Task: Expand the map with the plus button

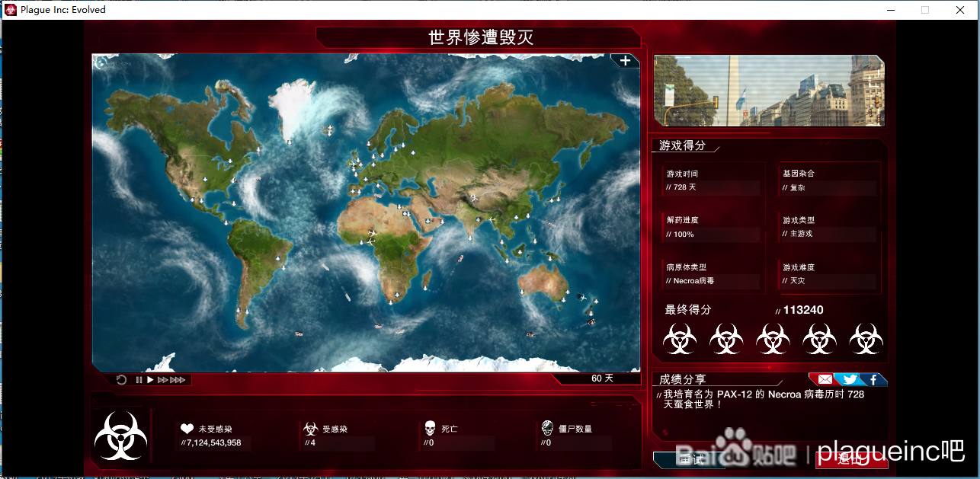Action: tap(625, 61)
